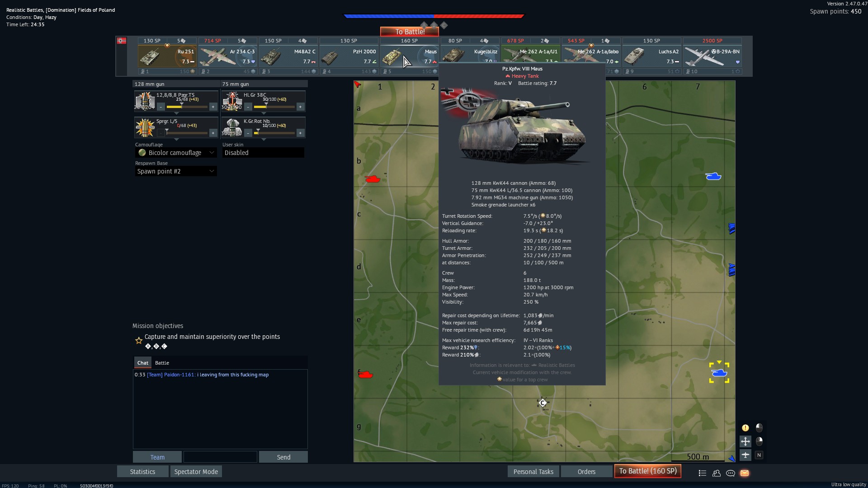
Task: Select the upper blue tank spawn point
Action: pyautogui.click(x=713, y=176)
